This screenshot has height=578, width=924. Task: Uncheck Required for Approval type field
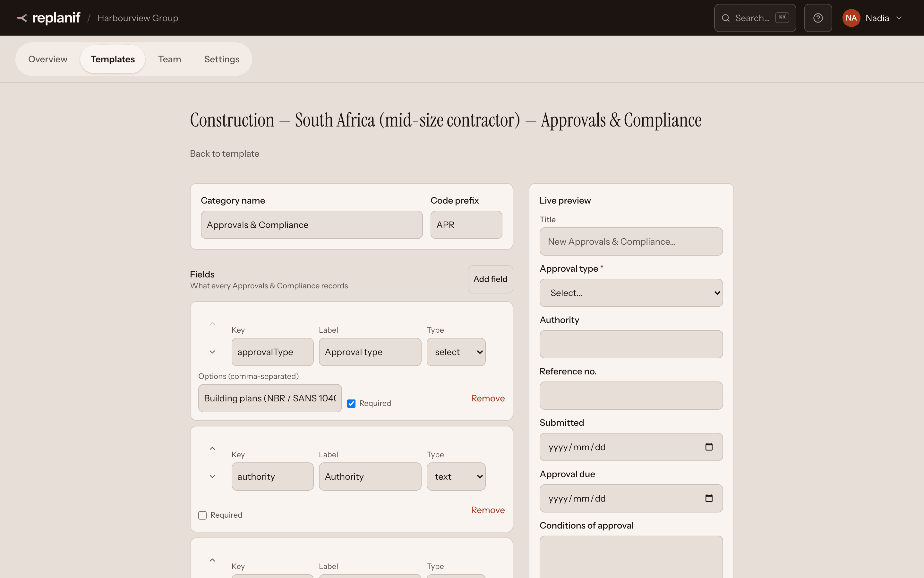click(x=351, y=403)
